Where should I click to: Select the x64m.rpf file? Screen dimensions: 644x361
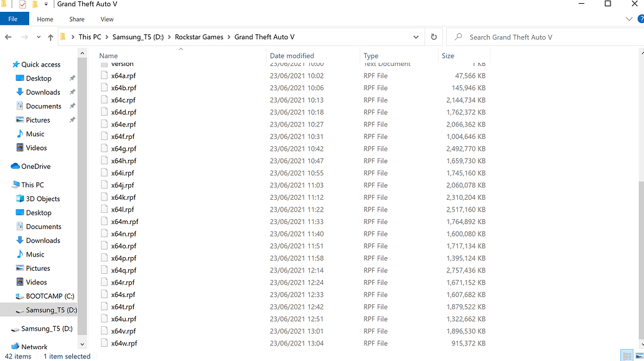tap(124, 222)
